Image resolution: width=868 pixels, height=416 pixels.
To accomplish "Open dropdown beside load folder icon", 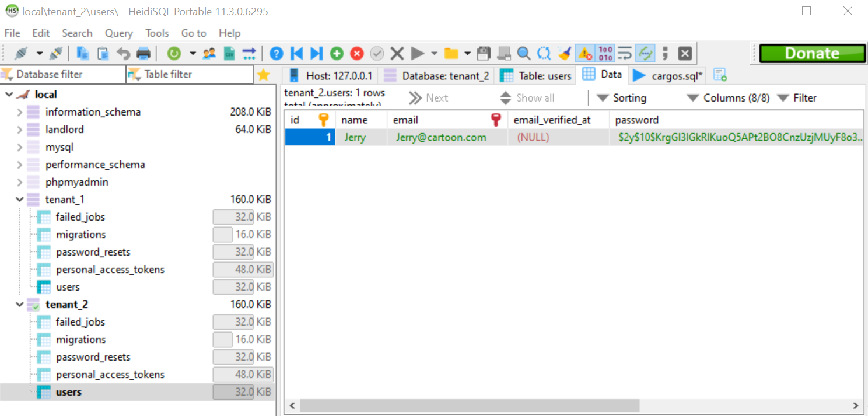I will pyautogui.click(x=468, y=54).
